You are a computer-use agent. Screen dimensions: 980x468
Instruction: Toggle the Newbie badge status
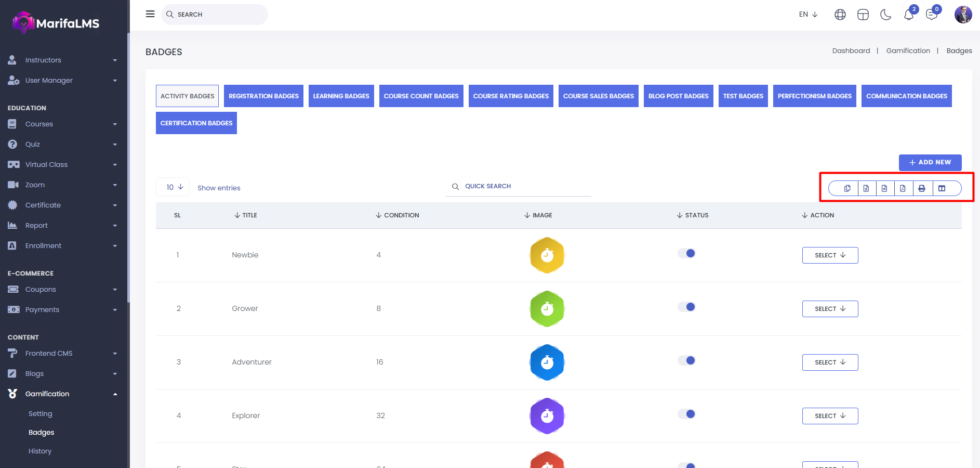pyautogui.click(x=686, y=253)
